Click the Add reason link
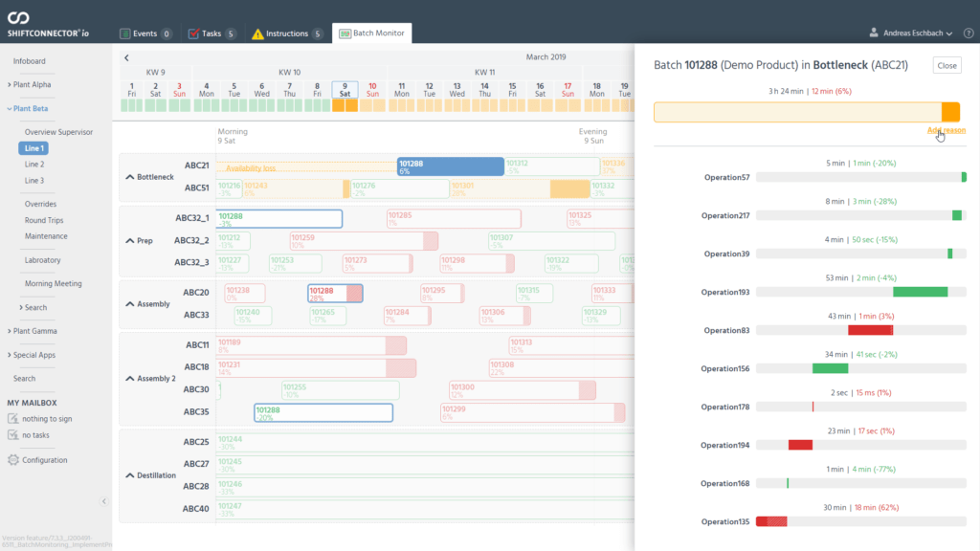Viewport: 980px width, 551px height. [x=947, y=130]
